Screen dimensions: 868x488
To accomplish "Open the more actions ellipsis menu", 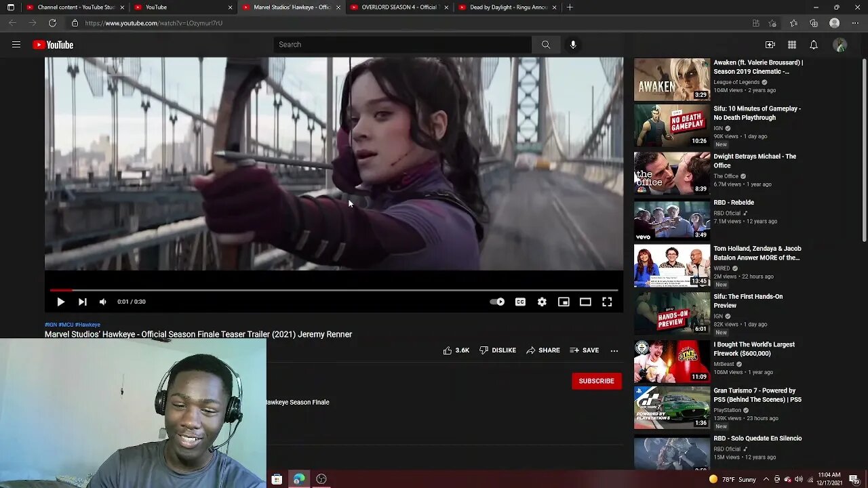I will tap(614, 350).
